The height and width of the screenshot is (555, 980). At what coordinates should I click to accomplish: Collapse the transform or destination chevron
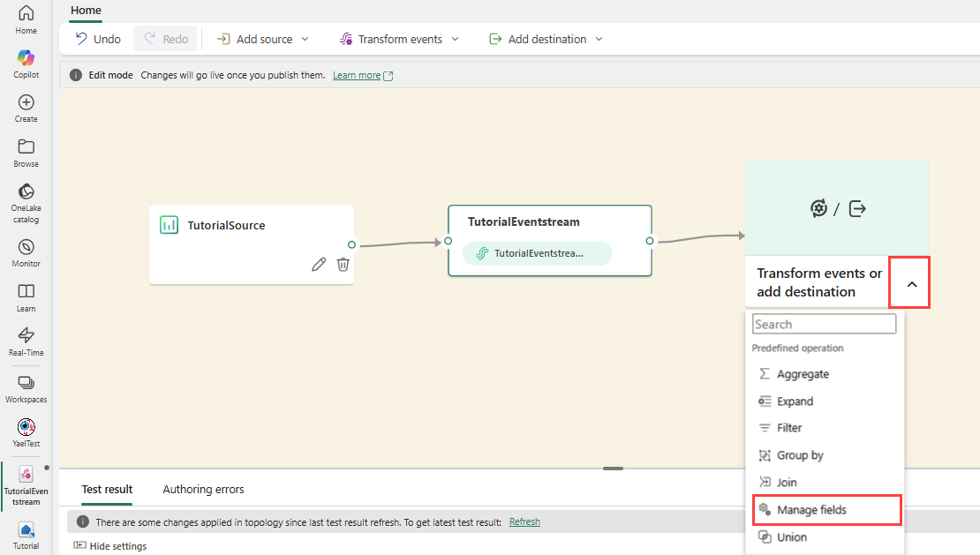point(911,283)
